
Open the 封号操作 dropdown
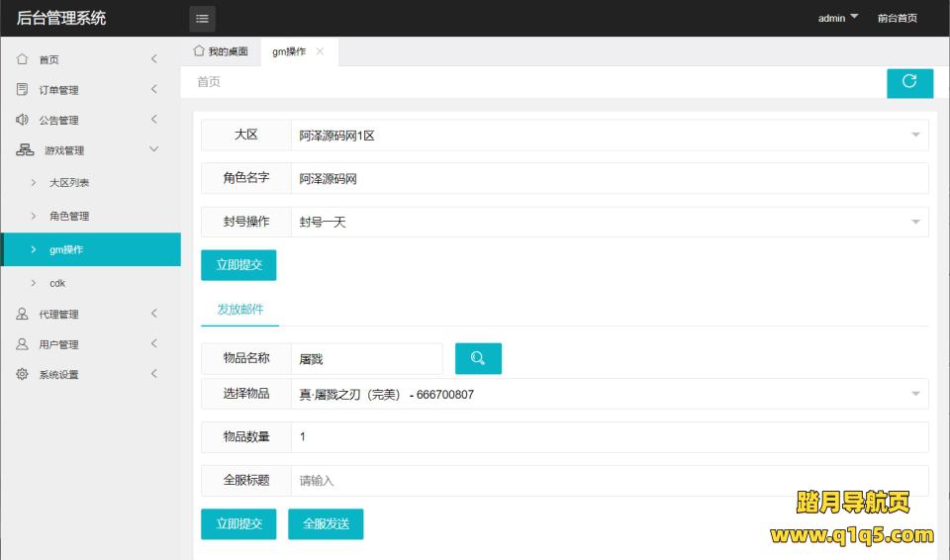point(609,223)
